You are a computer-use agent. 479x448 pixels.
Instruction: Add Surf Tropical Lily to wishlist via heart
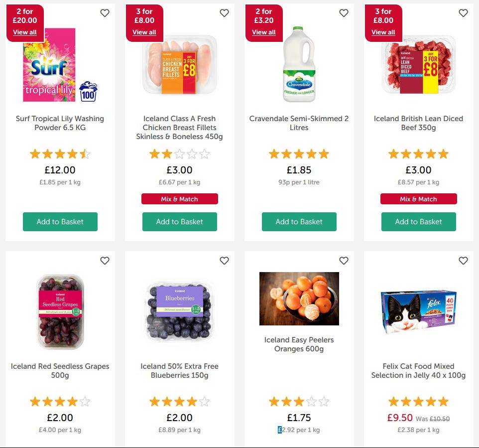point(105,13)
